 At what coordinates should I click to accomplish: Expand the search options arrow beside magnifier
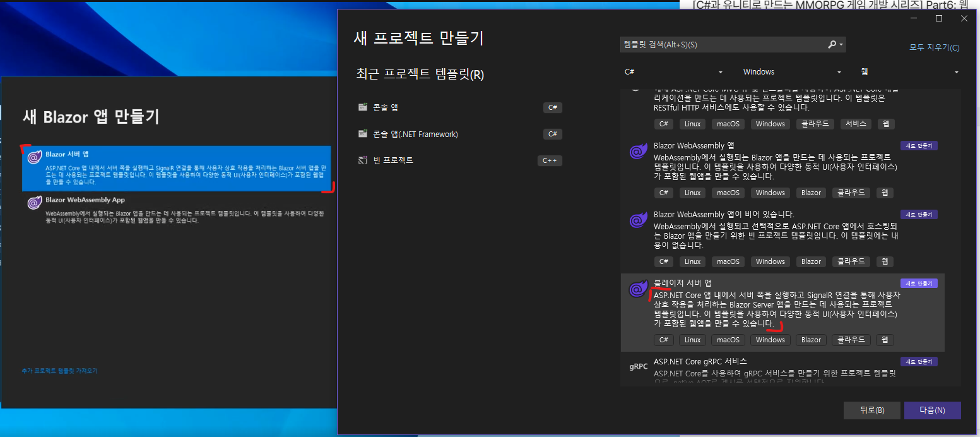click(x=842, y=45)
